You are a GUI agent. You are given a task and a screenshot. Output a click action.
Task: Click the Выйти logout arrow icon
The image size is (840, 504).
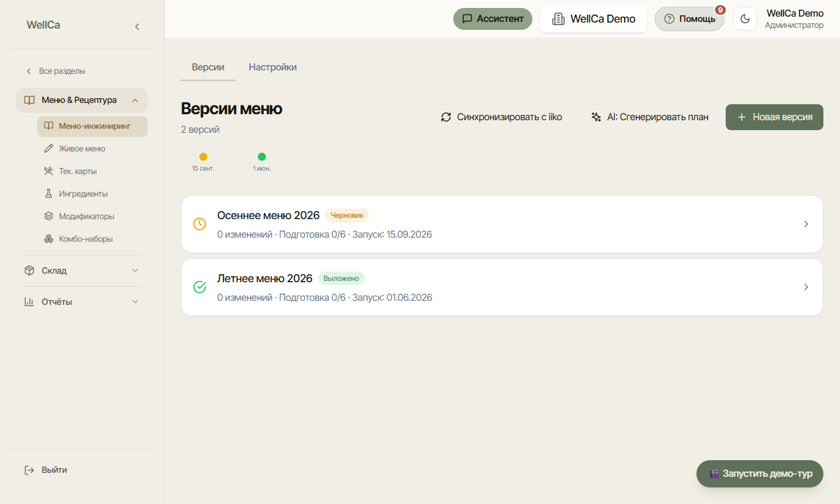(x=29, y=470)
